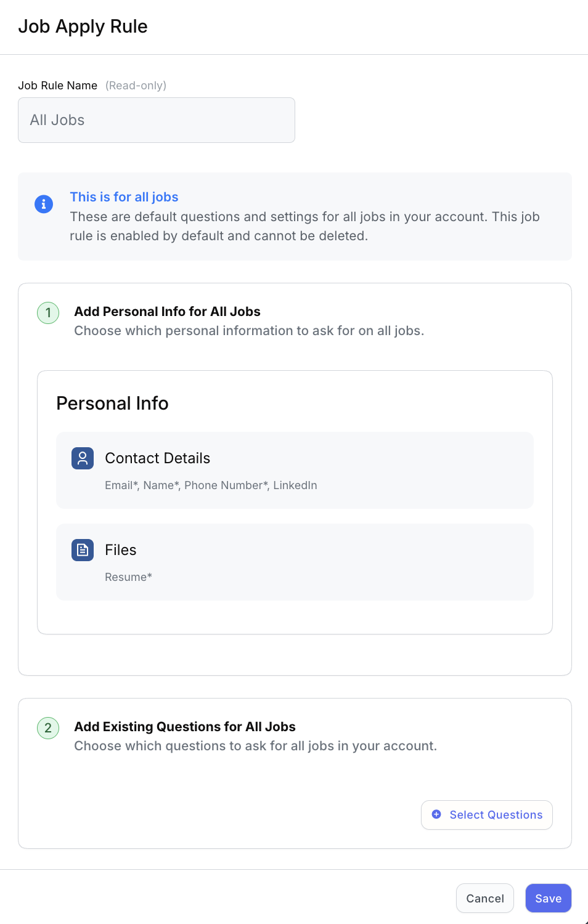Click "Add Personal Info for All Jobs" heading
The height and width of the screenshot is (924, 588).
(x=167, y=312)
